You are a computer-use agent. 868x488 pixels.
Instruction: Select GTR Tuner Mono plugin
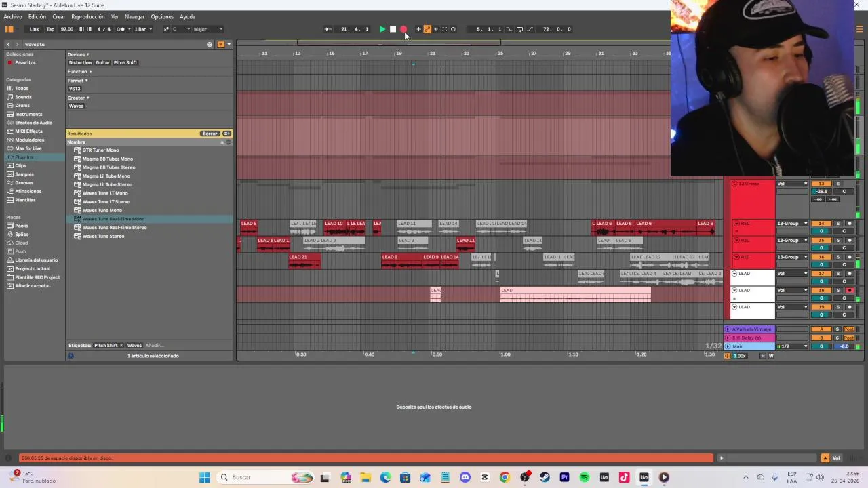point(100,150)
